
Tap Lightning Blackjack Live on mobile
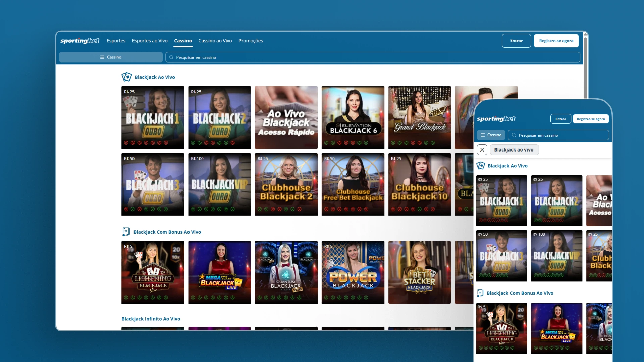tap(501, 328)
